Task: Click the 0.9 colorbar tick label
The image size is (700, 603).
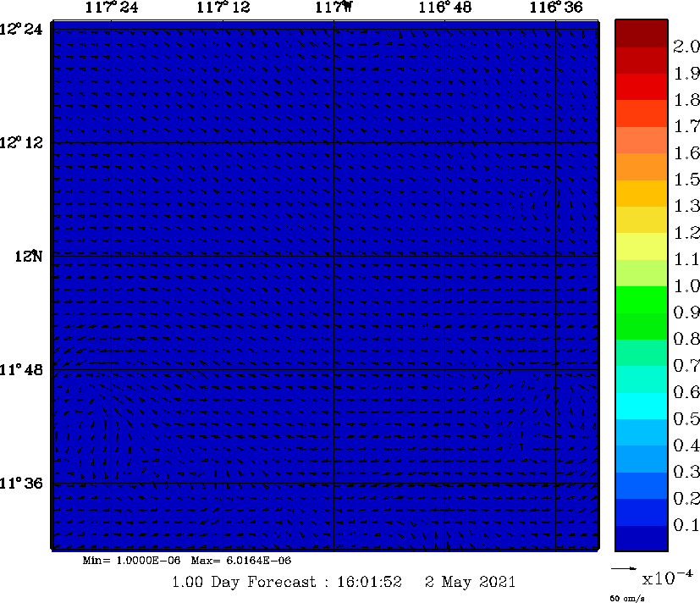Action: (x=686, y=313)
